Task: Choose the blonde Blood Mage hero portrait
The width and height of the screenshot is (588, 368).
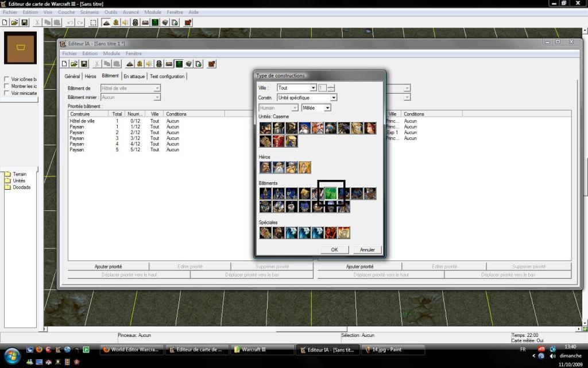Action: pyautogui.click(x=304, y=167)
